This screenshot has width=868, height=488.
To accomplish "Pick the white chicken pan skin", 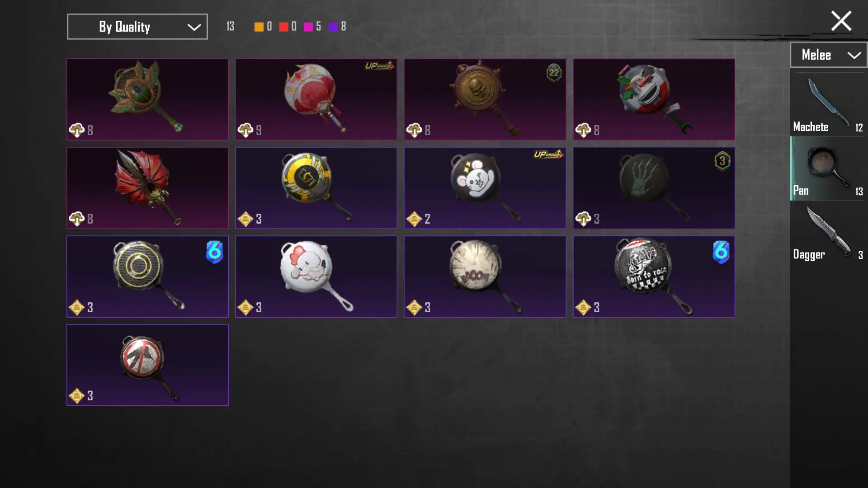I will 316,276.
